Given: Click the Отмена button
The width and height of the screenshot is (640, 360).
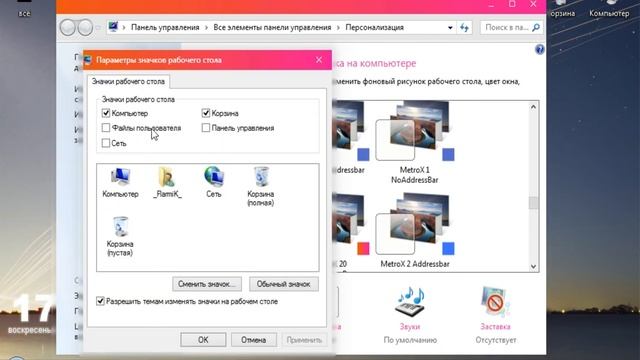Looking at the screenshot, I should pyautogui.click(x=253, y=340).
